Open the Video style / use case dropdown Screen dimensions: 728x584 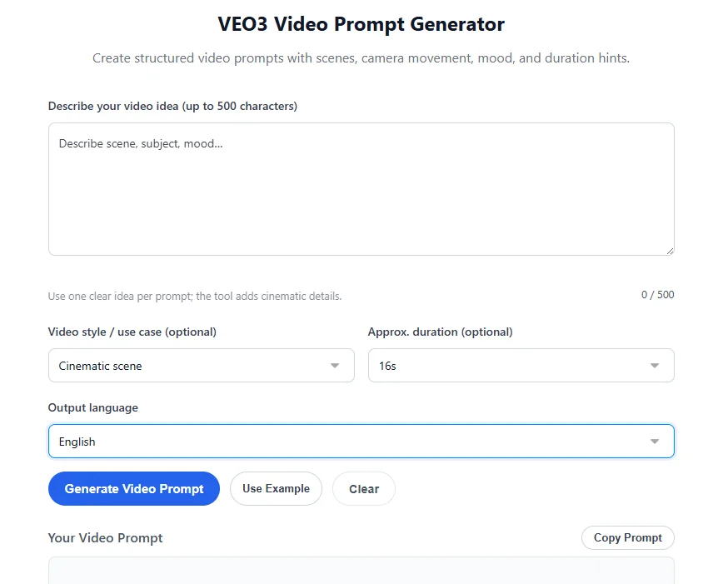(201, 365)
